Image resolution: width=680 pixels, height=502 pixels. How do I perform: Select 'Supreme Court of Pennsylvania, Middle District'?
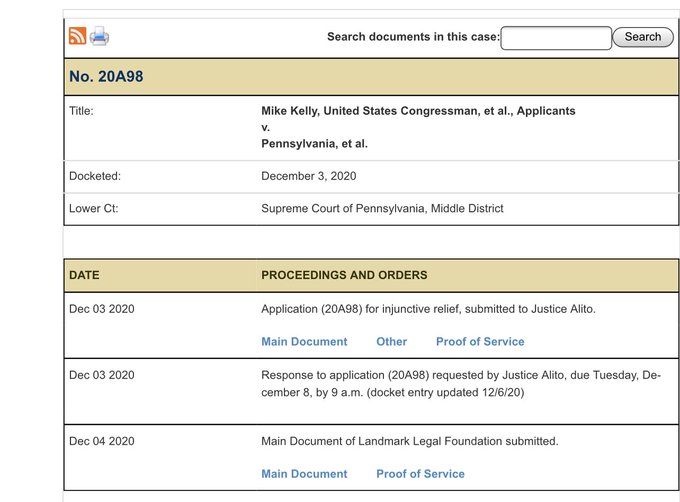(x=382, y=209)
